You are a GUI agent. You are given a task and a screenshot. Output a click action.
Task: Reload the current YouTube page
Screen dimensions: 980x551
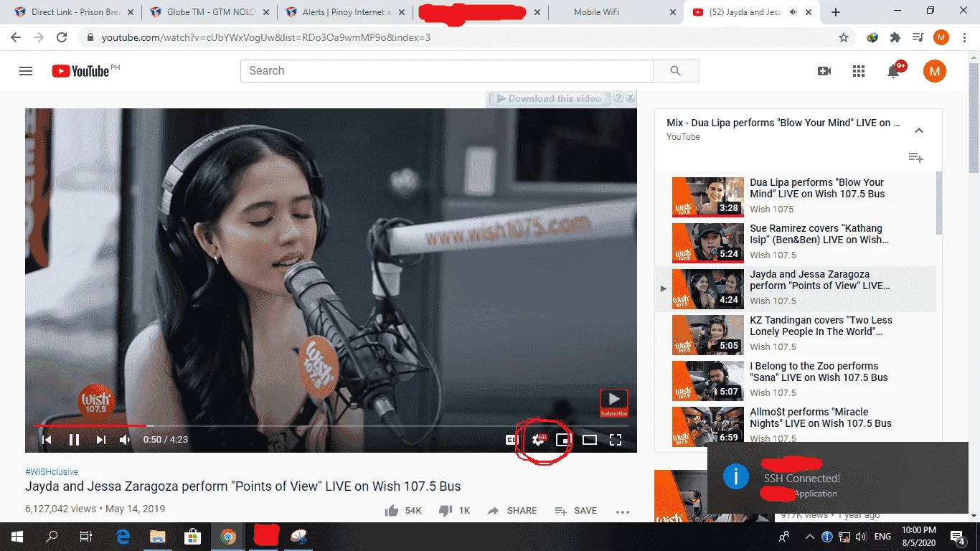tap(62, 37)
